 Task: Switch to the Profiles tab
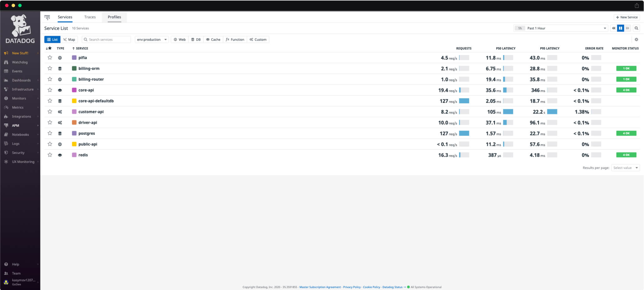coord(114,17)
